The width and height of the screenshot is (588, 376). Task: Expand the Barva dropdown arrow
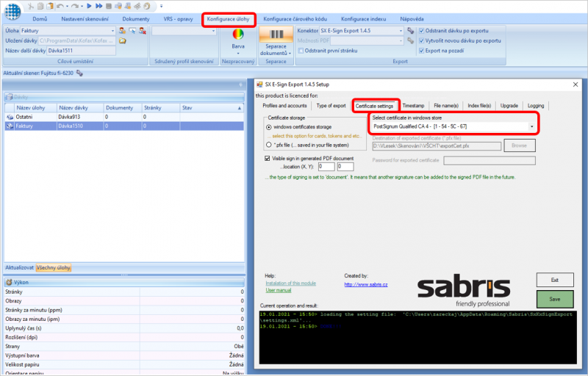click(238, 53)
